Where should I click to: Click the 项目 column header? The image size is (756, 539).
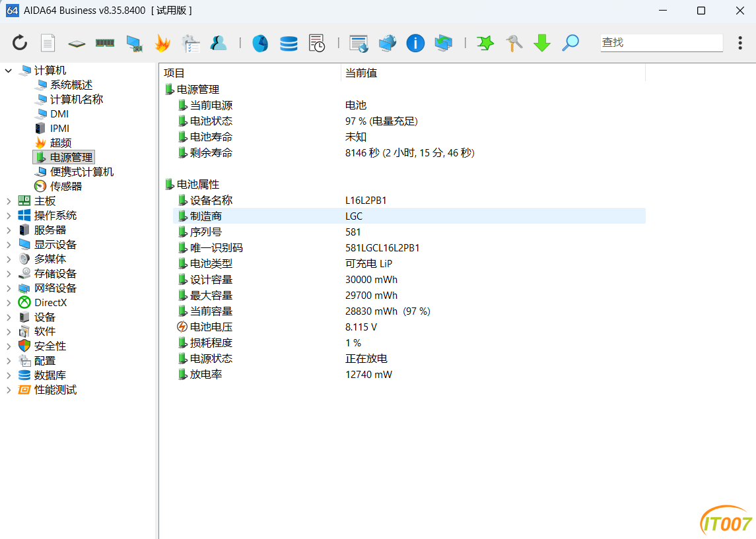click(x=250, y=73)
